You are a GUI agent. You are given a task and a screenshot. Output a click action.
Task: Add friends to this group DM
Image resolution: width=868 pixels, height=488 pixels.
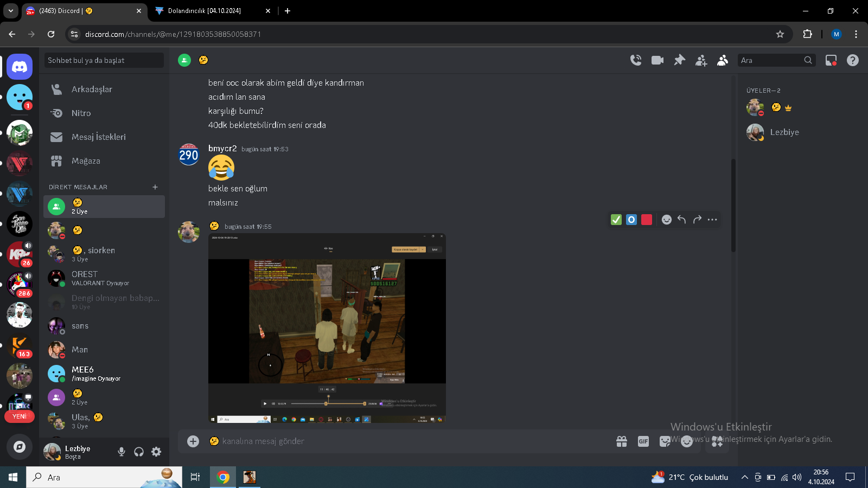click(701, 60)
